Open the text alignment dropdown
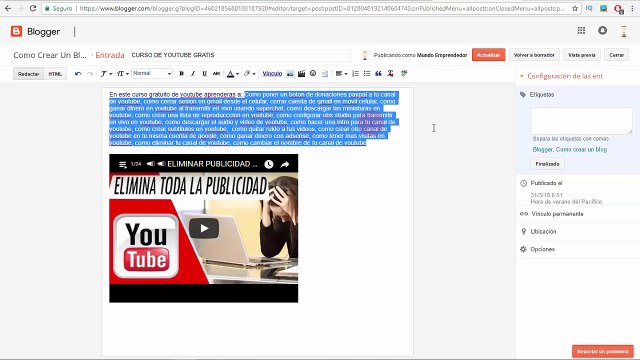Viewport: 640px width, 360px height. [341, 74]
